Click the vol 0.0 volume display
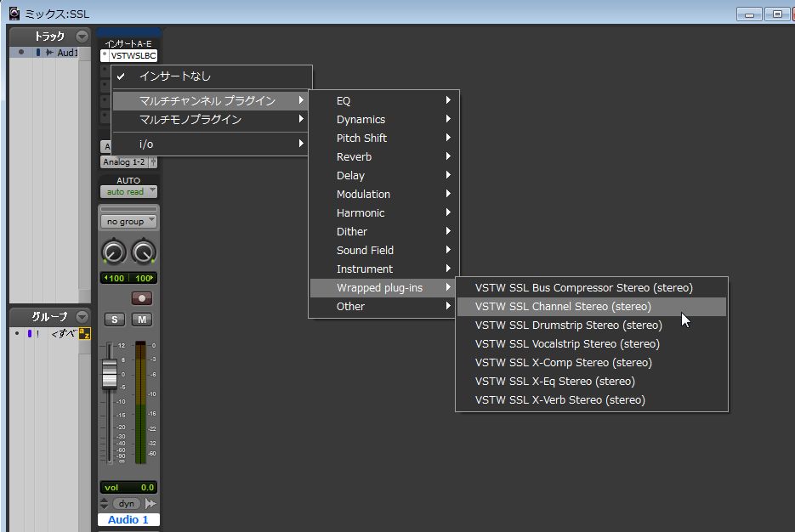This screenshot has height=532, width=795. pyautogui.click(x=128, y=488)
